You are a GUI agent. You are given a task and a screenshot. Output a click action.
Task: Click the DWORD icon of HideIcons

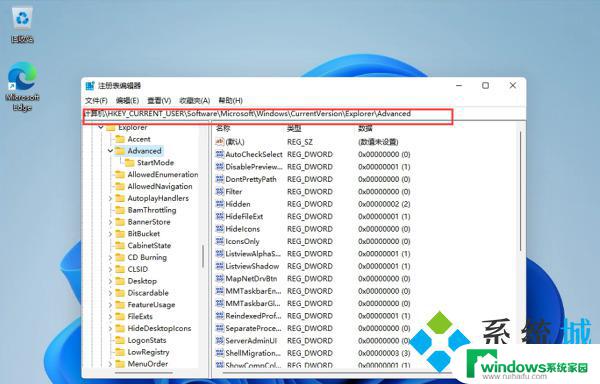click(220, 229)
